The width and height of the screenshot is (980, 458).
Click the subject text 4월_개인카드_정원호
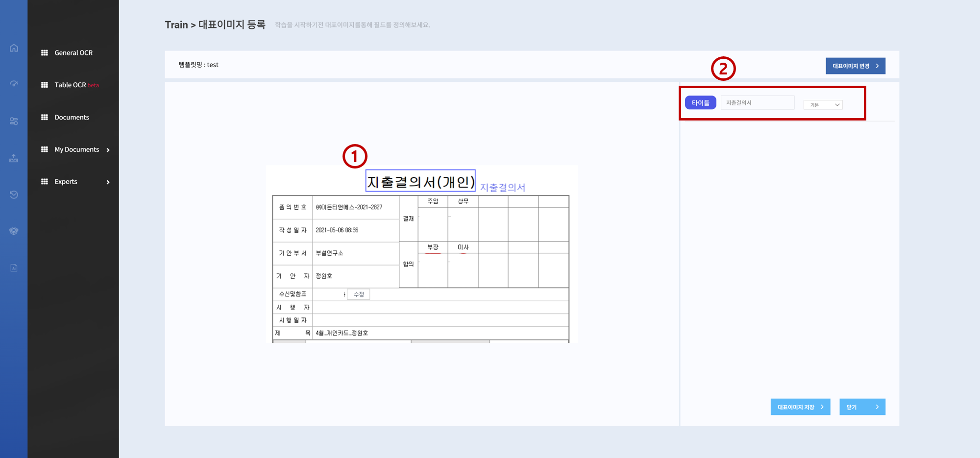pos(342,333)
